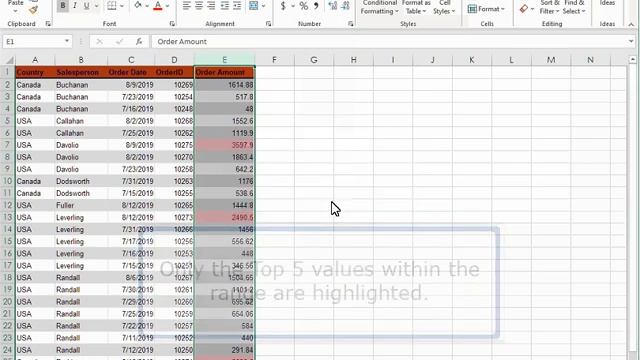Select column E header
The image size is (640, 360).
coord(224,60)
